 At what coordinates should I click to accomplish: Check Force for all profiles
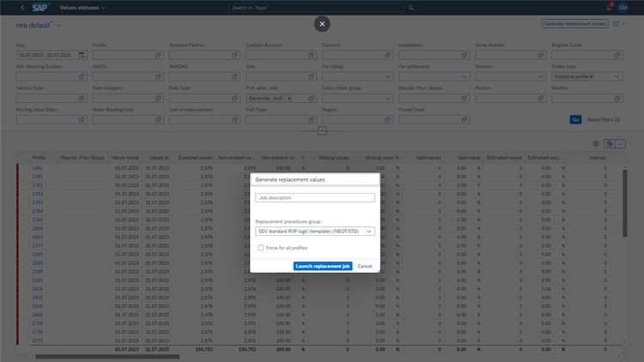pos(260,248)
